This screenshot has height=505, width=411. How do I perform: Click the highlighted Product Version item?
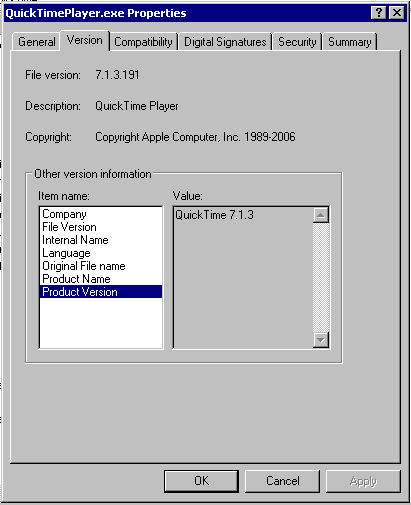pyautogui.click(x=101, y=292)
